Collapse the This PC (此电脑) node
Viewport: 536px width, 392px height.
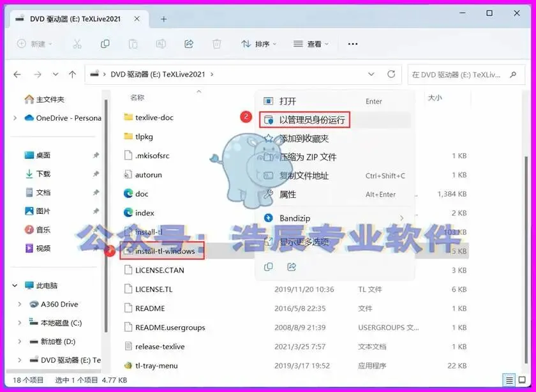coord(15,285)
